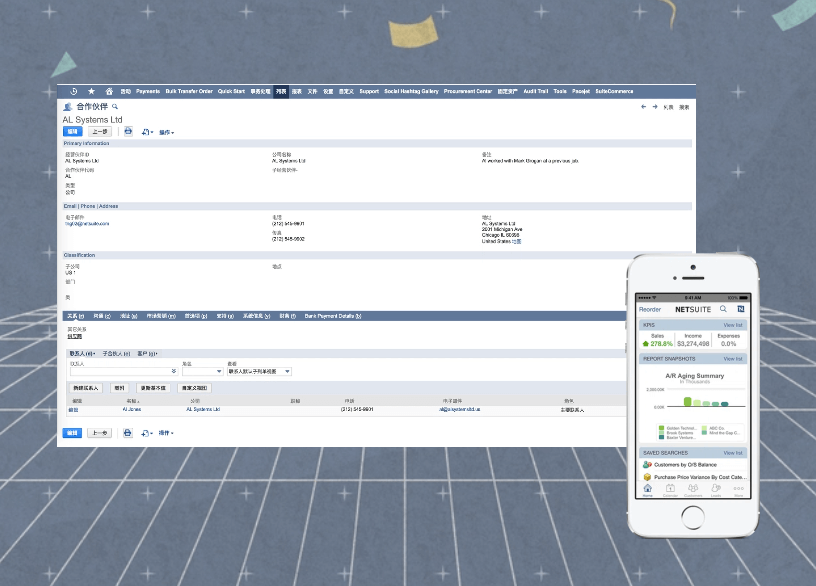Tap Reorder on the phone screen

(649, 309)
